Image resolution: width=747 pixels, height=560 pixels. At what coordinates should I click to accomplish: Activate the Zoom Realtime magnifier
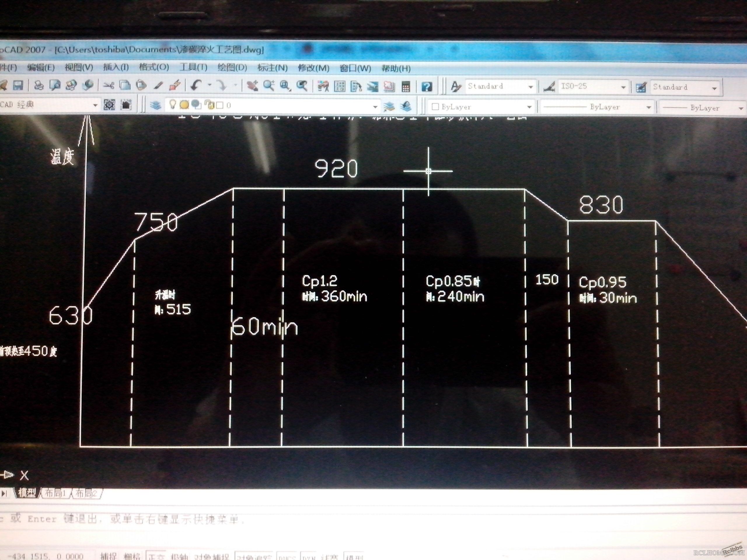click(269, 86)
